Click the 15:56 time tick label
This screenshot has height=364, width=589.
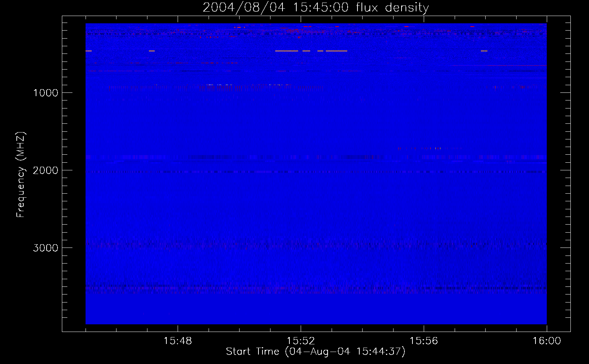[x=424, y=341]
